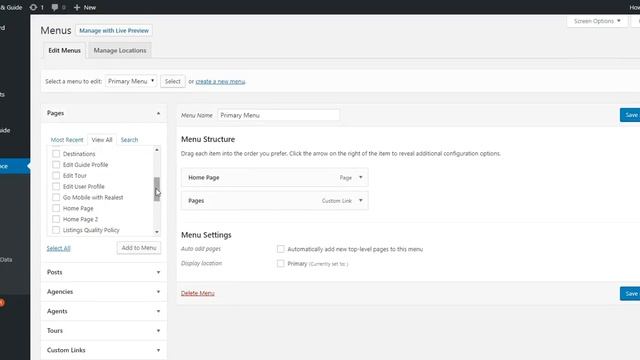The width and height of the screenshot is (640, 360).
Task: Check the Edit Tour page checkbox
Action: pos(56,176)
